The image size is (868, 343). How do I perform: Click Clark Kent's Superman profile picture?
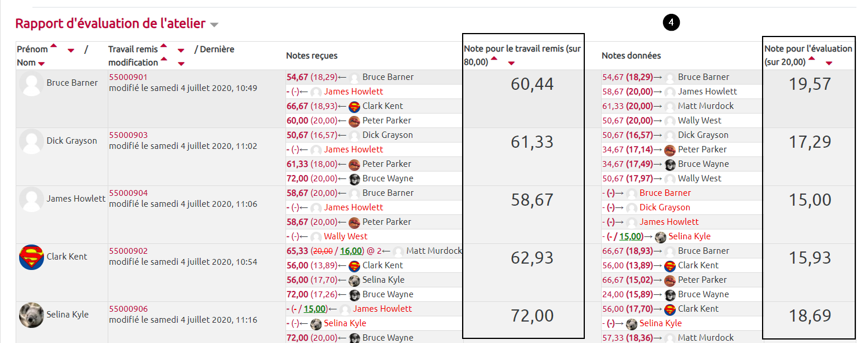(x=31, y=257)
